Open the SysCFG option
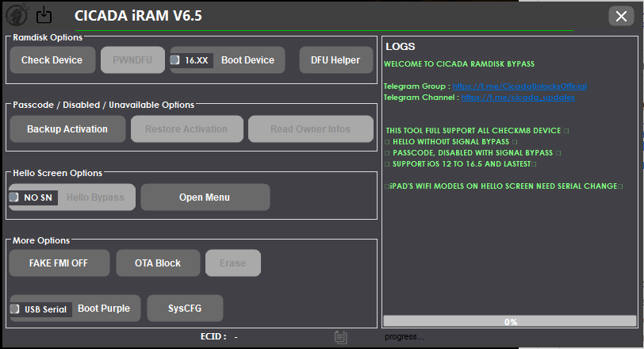 point(185,309)
